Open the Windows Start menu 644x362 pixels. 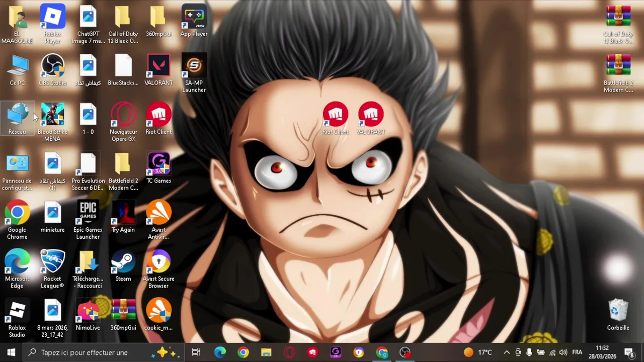11,352
